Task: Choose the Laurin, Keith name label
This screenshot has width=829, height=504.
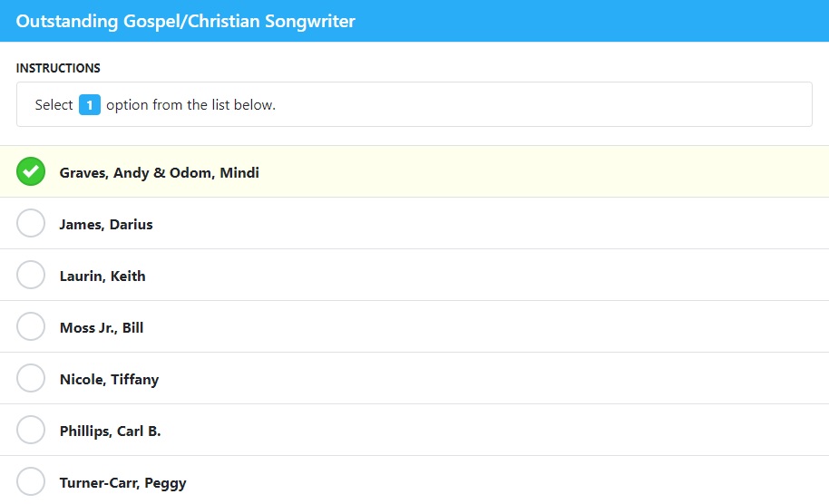Action: tap(102, 276)
